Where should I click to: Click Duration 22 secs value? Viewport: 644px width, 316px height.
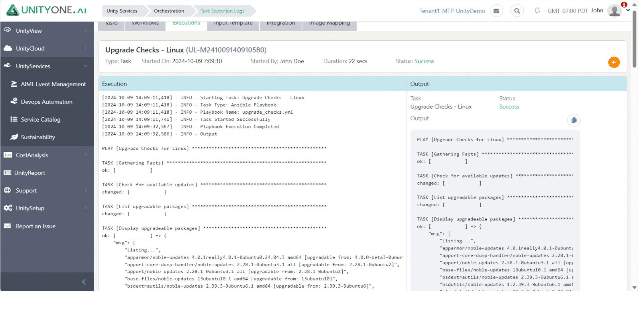click(358, 61)
